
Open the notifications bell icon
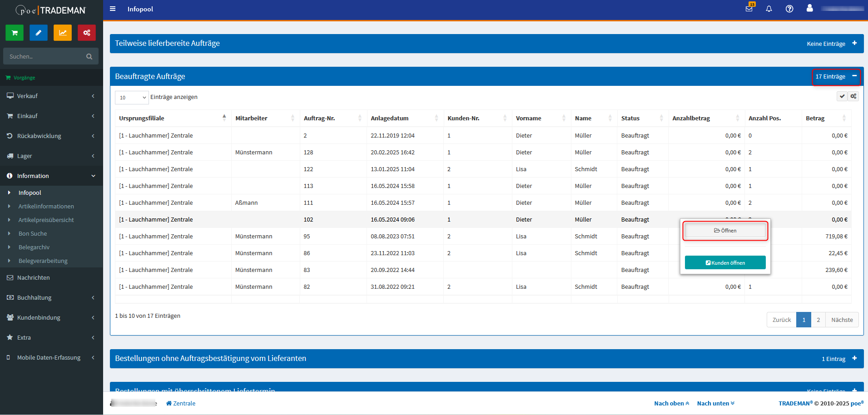769,9
